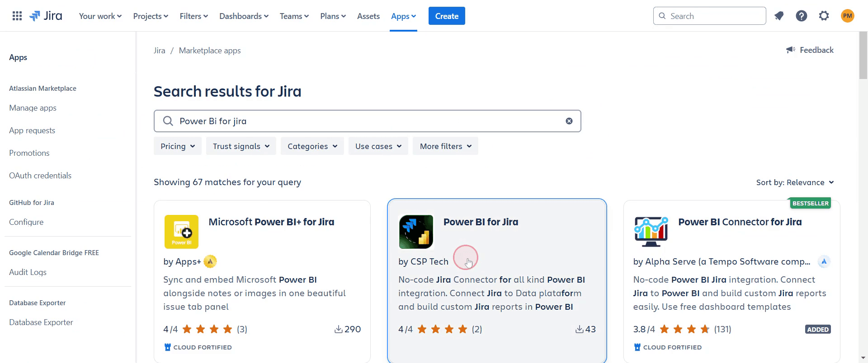Click the Apps+ partner badge icon

coord(210,261)
